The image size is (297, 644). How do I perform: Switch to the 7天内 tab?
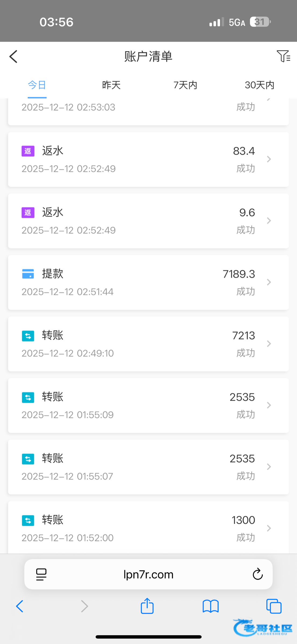[x=185, y=85]
